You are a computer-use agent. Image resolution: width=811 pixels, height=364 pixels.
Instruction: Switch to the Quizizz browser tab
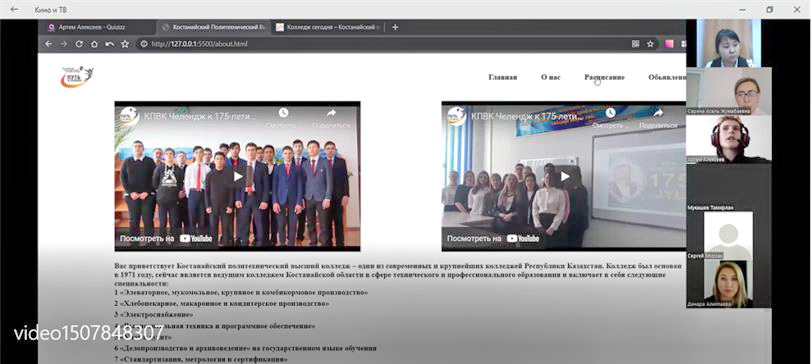point(98,27)
